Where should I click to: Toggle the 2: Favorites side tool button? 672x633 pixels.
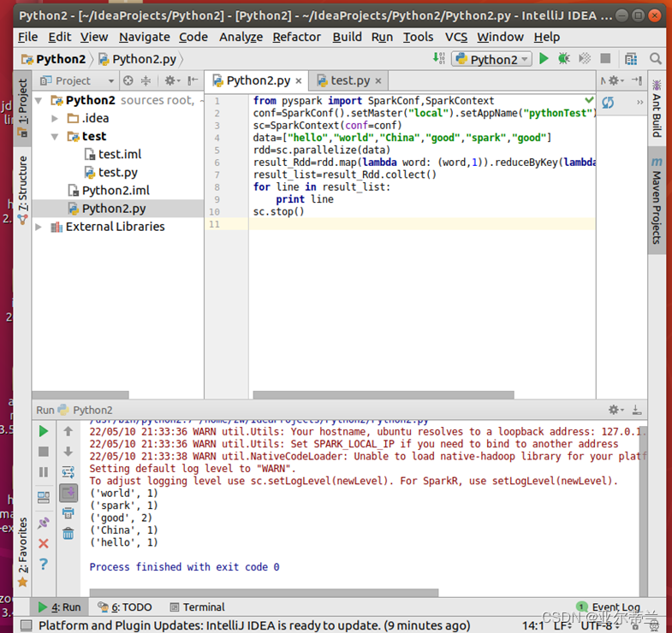[22, 552]
